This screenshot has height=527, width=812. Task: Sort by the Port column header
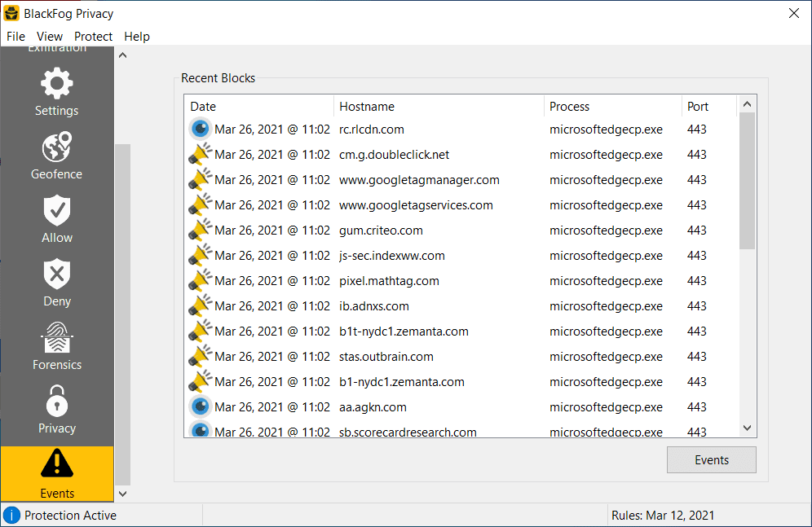(709, 107)
